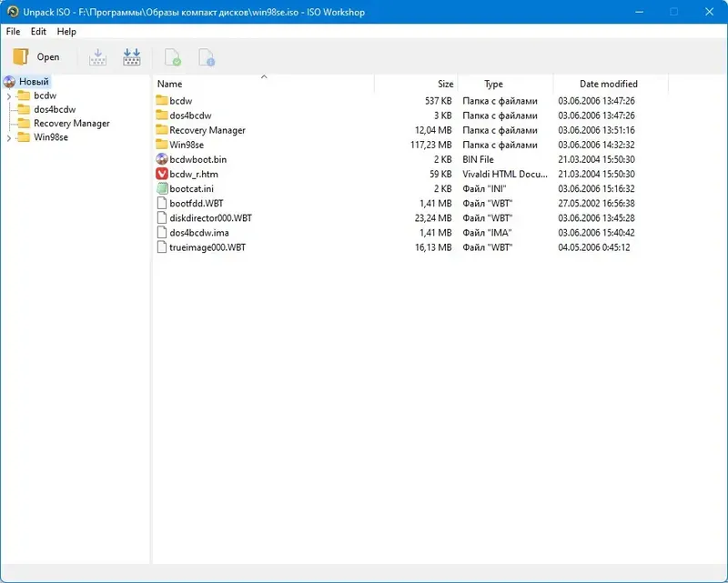The width and height of the screenshot is (728, 583).
Task: Click the Extract all files toolbar icon
Action: point(132,57)
